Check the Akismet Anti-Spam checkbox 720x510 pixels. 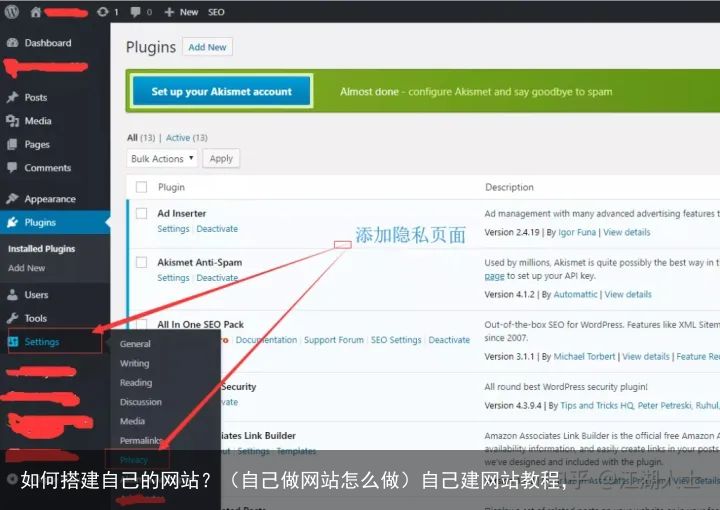pos(141,262)
